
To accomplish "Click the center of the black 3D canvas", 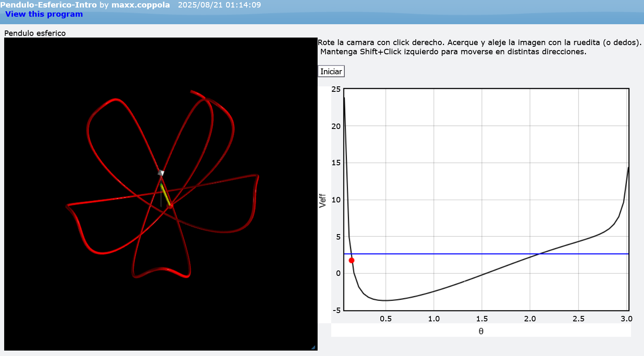I will click(x=161, y=194).
